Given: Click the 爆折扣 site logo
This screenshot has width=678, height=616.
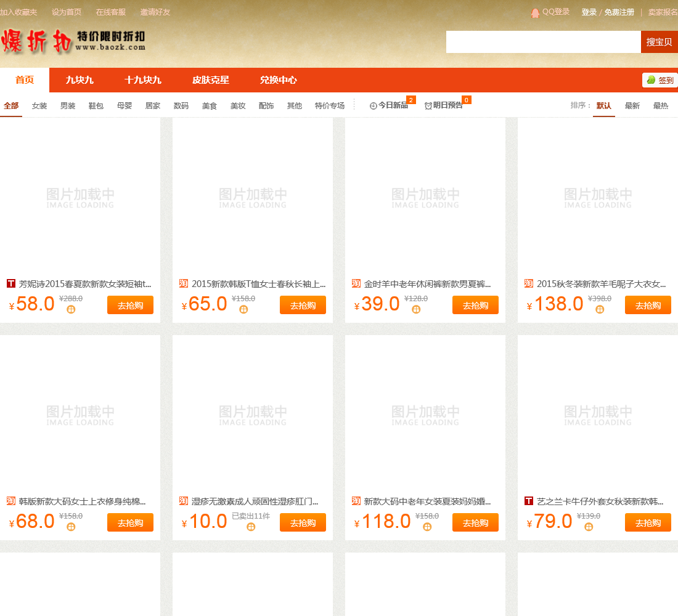Looking at the screenshot, I should (x=73, y=41).
